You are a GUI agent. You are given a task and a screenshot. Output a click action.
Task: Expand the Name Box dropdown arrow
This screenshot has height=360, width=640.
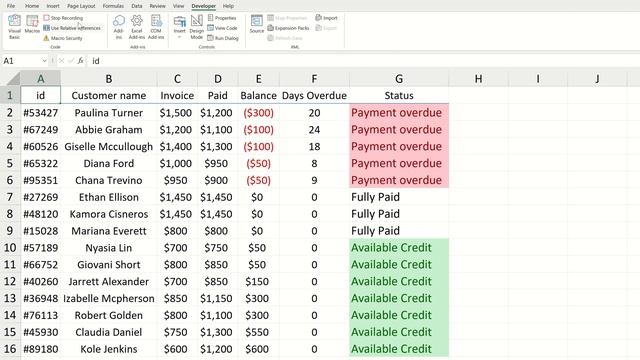coord(44,61)
